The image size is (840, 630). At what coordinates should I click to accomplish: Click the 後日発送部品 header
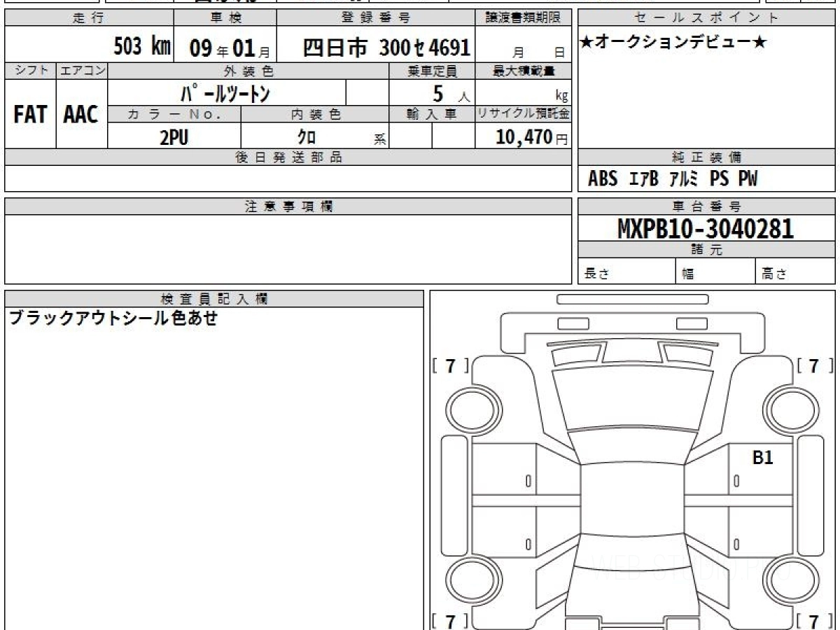coord(288,157)
